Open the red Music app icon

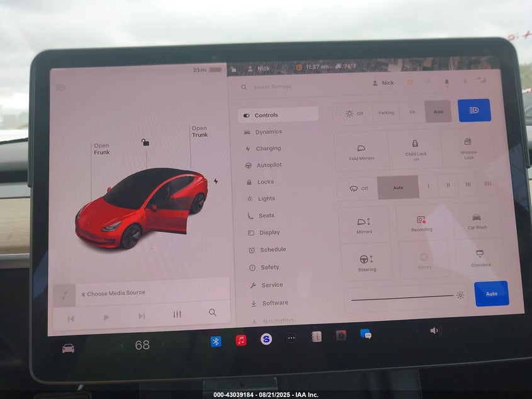click(x=241, y=340)
